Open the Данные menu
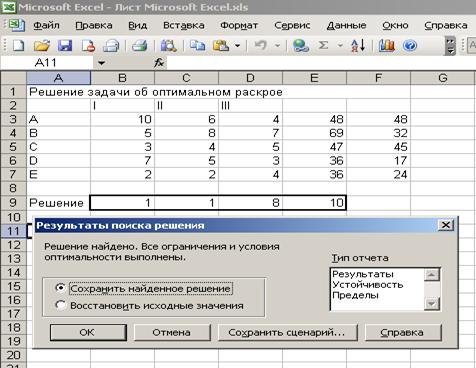 coord(346,25)
